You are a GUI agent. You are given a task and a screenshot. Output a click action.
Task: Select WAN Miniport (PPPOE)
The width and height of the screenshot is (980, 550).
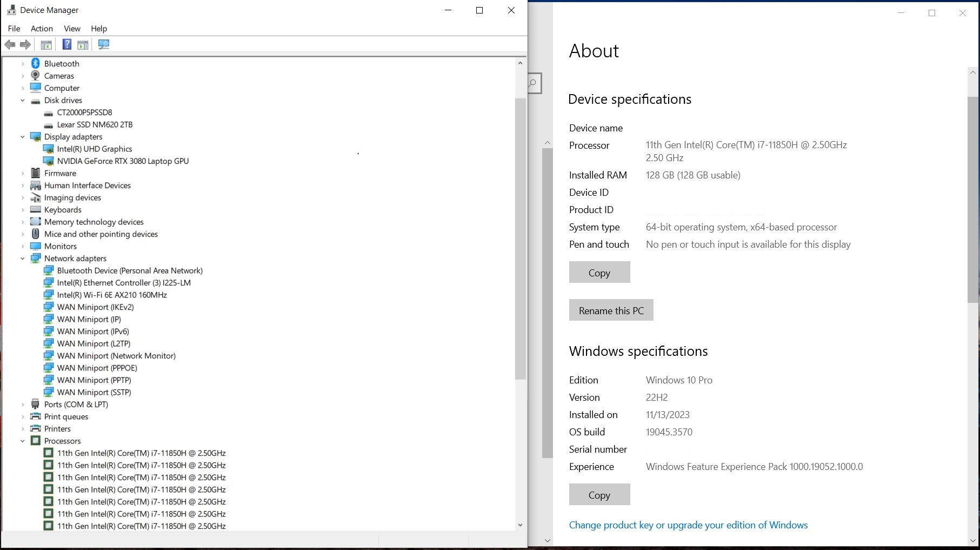tap(97, 368)
